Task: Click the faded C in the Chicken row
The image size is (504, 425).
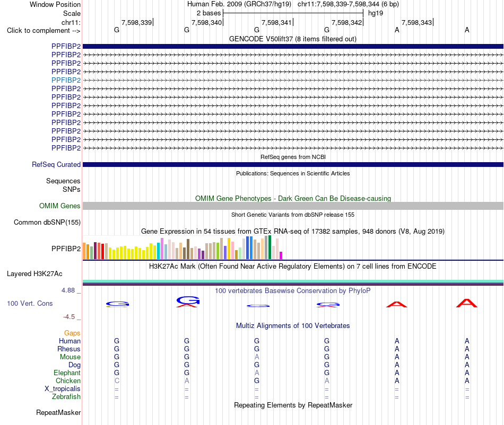Action: tap(117, 380)
